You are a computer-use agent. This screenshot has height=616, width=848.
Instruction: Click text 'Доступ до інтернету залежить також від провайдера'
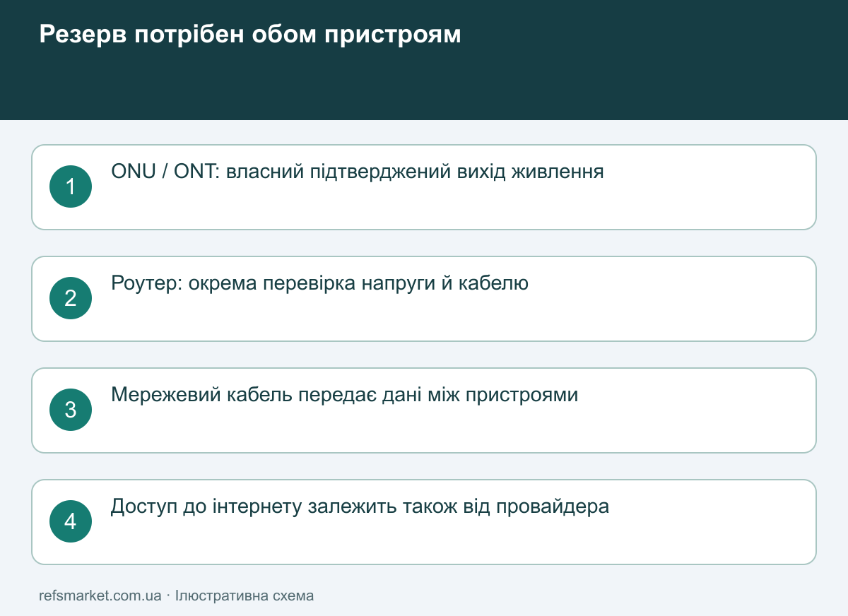[x=360, y=507]
